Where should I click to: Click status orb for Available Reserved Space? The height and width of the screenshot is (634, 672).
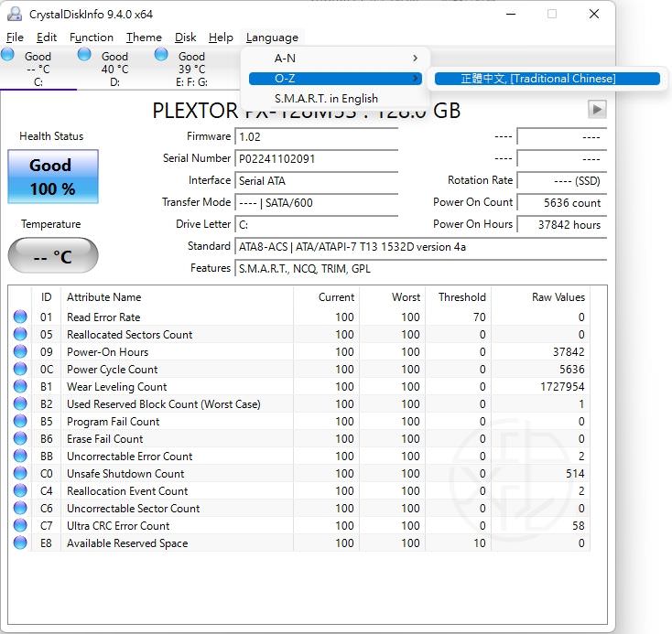point(20,543)
